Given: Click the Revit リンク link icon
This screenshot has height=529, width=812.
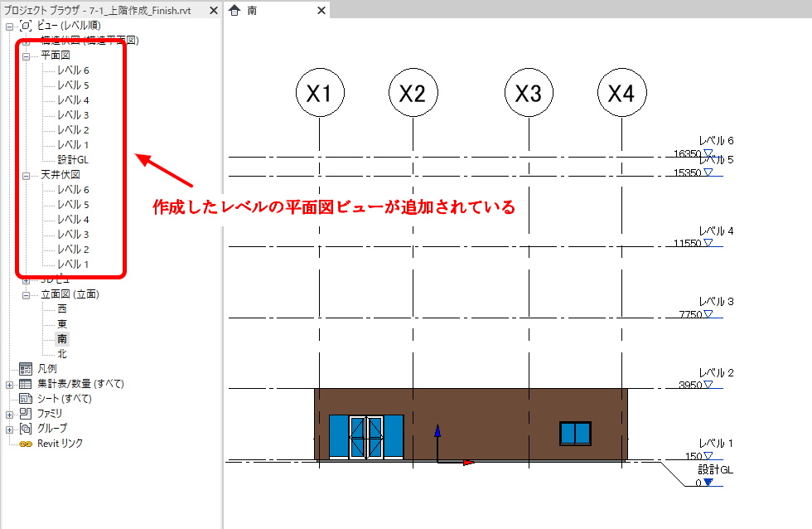Looking at the screenshot, I should [x=26, y=444].
